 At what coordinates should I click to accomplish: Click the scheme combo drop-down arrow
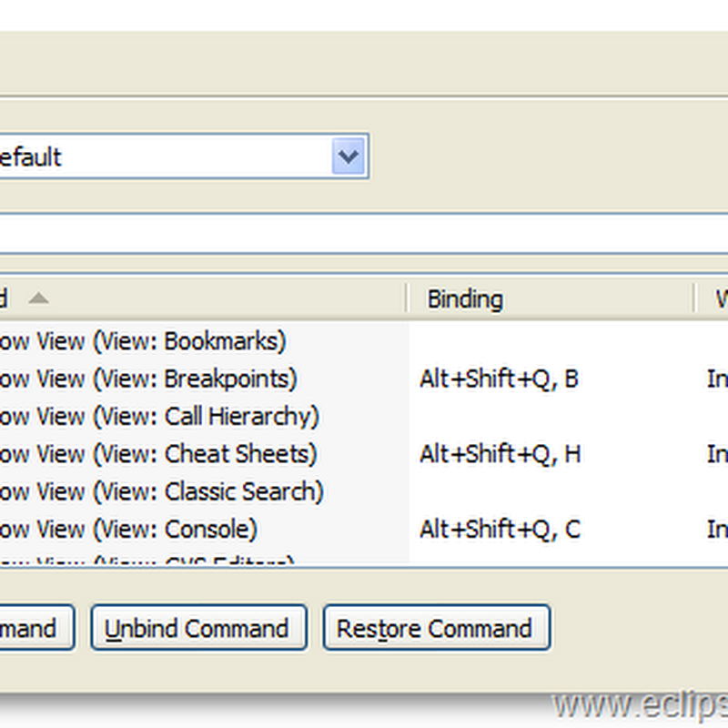[347, 157]
